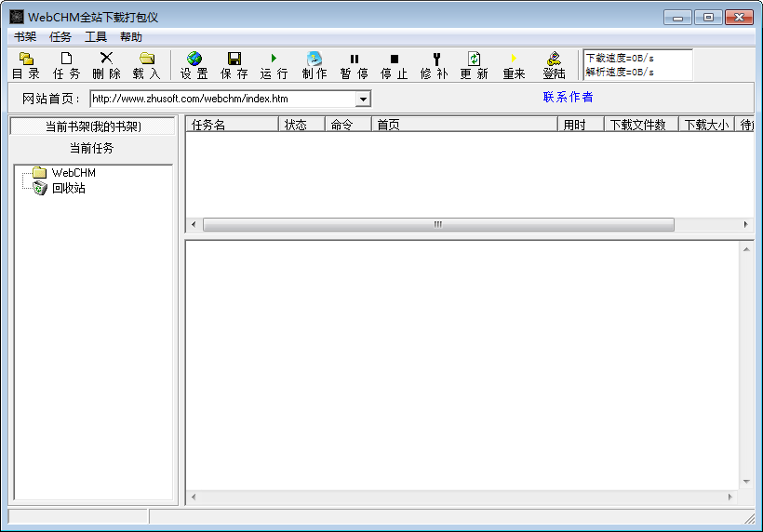Click the 修补 (repair) wrench icon
763x532 pixels.
(434, 65)
